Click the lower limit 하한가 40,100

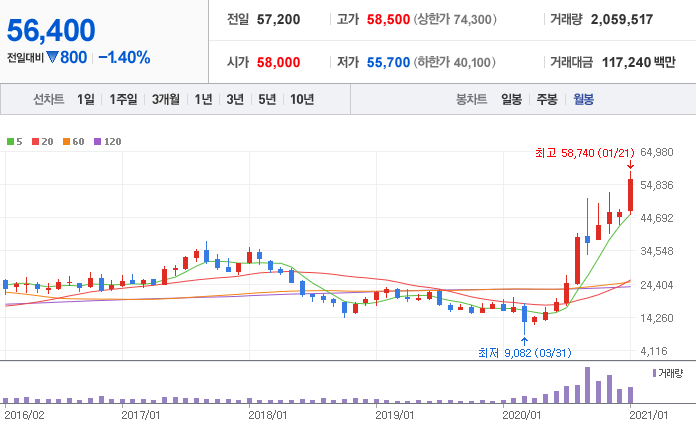pyautogui.click(x=455, y=62)
